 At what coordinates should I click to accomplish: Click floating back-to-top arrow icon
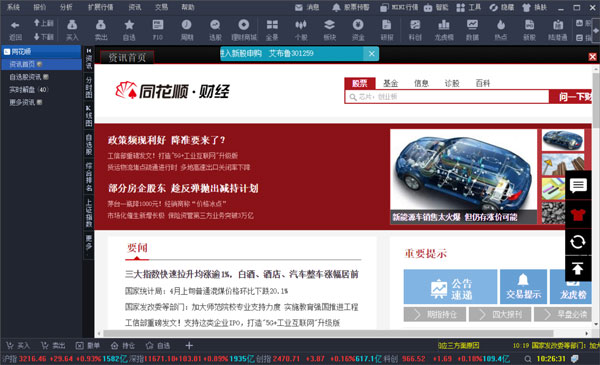578,269
